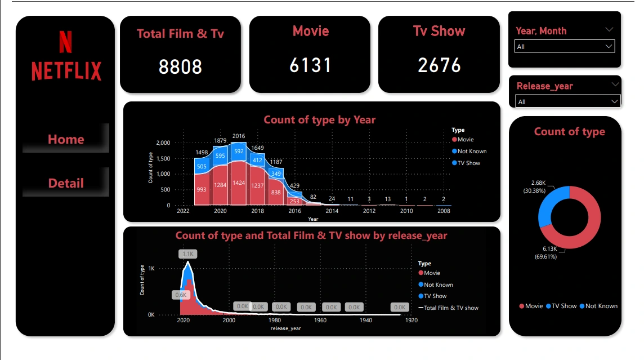Click Movie legend in release_year chart
The height and width of the screenshot is (360, 644).
pyautogui.click(x=429, y=273)
